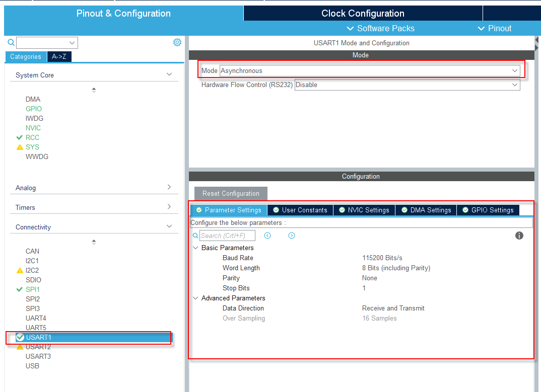The height and width of the screenshot is (392, 541).
Task: Open the GPIO Settings tab
Action: tap(488, 210)
